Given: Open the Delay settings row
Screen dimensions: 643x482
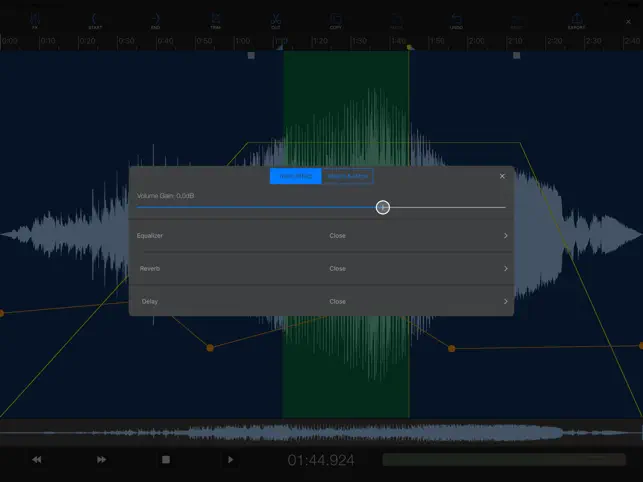Looking at the screenshot, I should (321, 301).
